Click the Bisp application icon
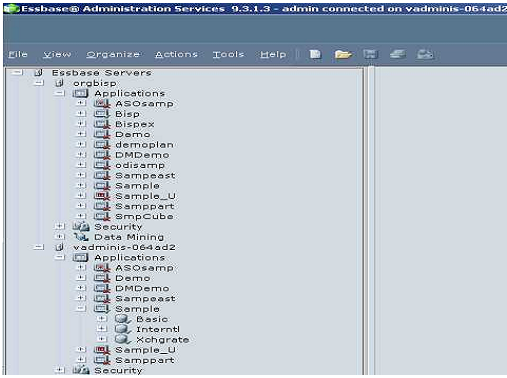The height and width of the screenshot is (378, 507). pyautogui.click(x=102, y=114)
